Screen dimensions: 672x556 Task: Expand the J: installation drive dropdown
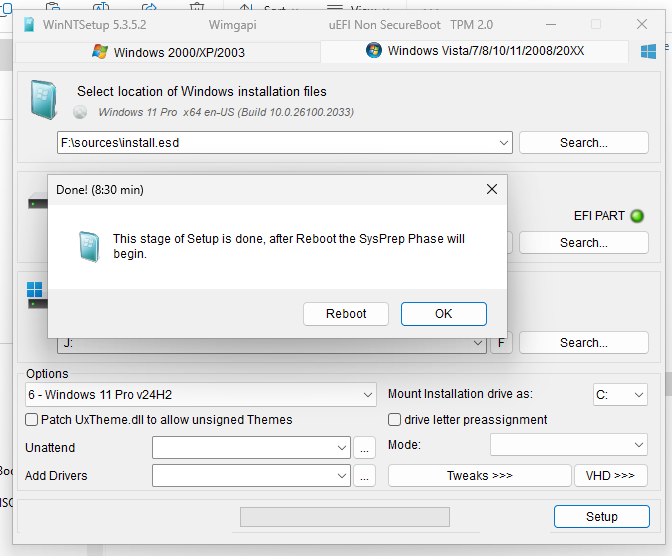[477, 343]
